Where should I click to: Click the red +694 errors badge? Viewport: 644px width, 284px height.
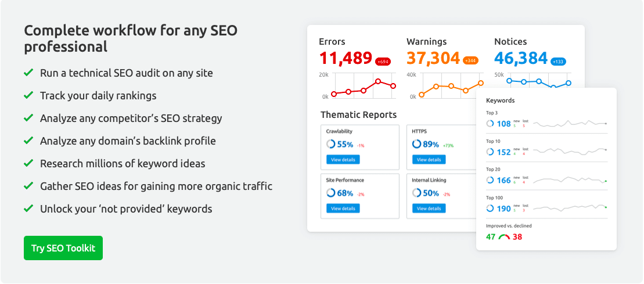(x=382, y=62)
